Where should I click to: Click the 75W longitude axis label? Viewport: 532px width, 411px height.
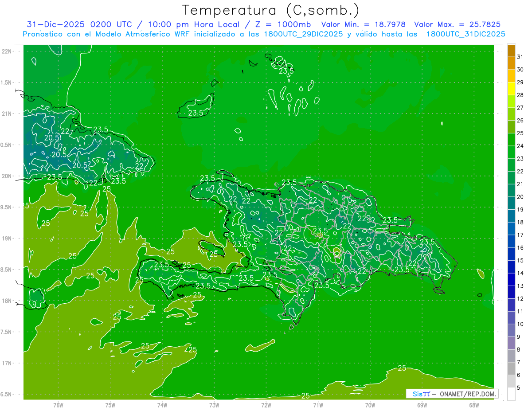tap(110, 405)
